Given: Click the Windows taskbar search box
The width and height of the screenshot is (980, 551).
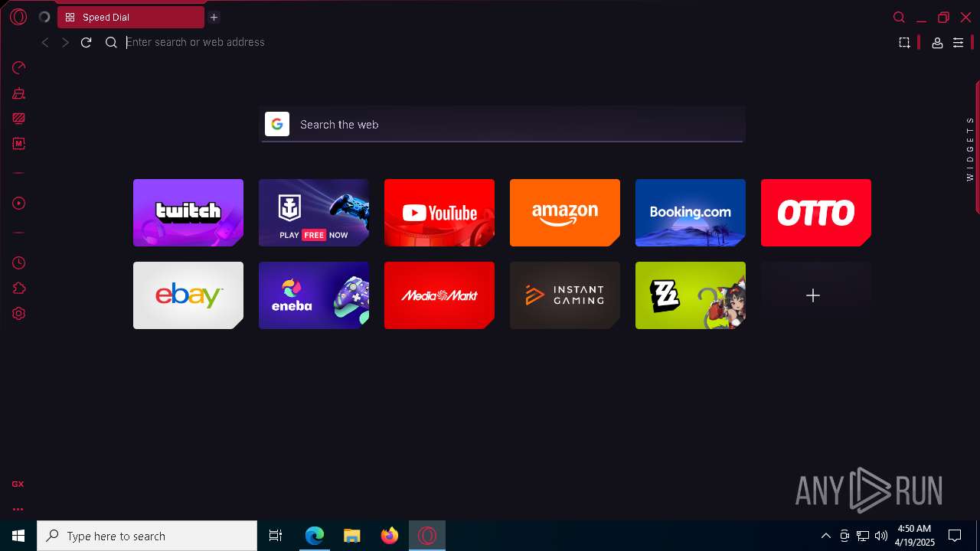Looking at the screenshot, I should point(147,536).
